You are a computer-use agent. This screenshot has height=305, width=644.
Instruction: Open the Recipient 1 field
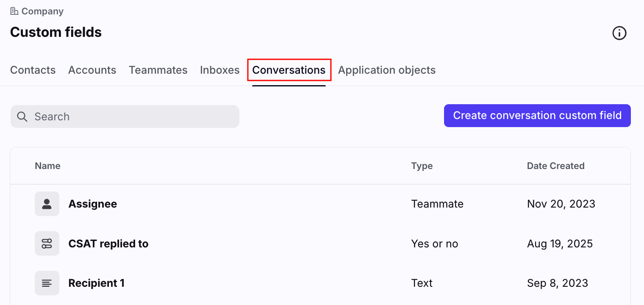coord(97,283)
